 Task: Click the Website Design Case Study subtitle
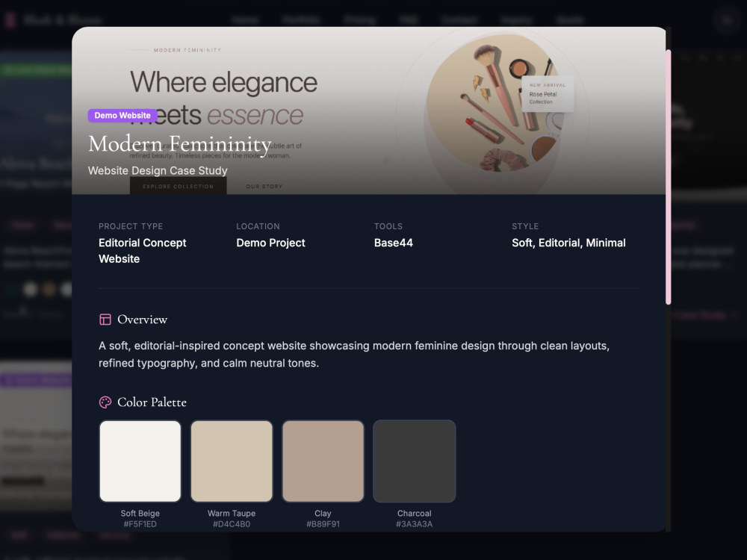click(x=158, y=170)
